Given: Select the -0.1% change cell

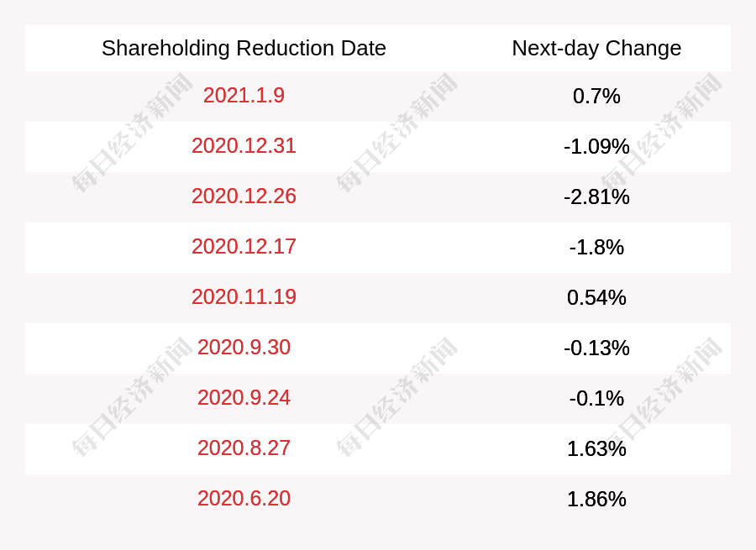Looking at the screenshot, I should 596,399.
